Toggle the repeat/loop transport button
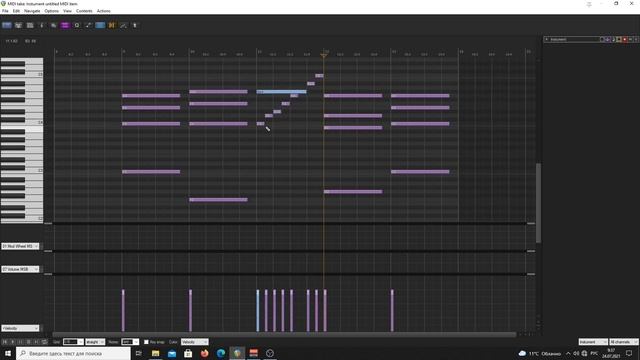The height and width of the screenshot is (360, 640). click(x=44, y=342)
